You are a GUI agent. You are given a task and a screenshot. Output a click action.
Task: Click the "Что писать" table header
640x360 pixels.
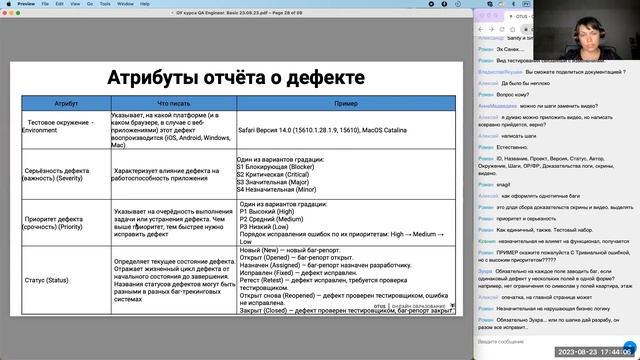pyautogui.click(x=173, y=104)
